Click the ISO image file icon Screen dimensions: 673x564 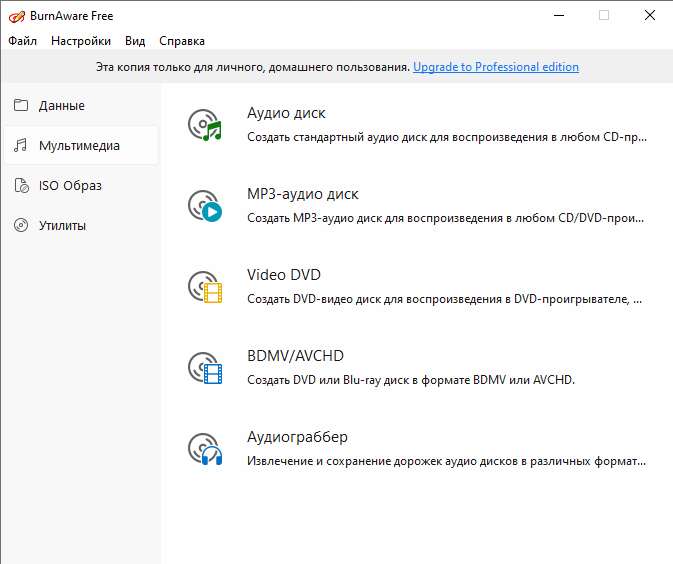click(x=21, y=185)
